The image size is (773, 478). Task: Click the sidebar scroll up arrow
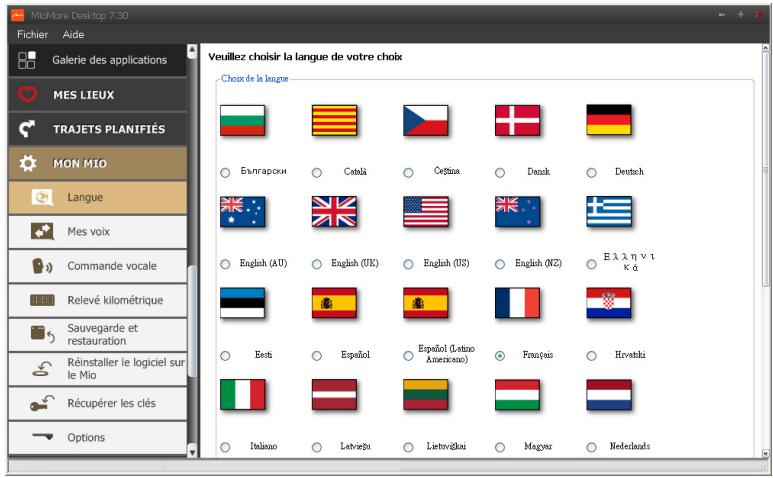click(192, 49)
